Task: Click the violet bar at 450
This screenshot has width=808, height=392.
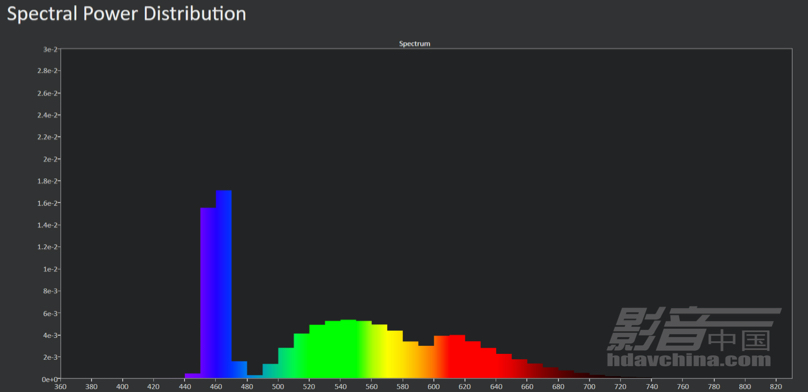Action: (208, 293)
